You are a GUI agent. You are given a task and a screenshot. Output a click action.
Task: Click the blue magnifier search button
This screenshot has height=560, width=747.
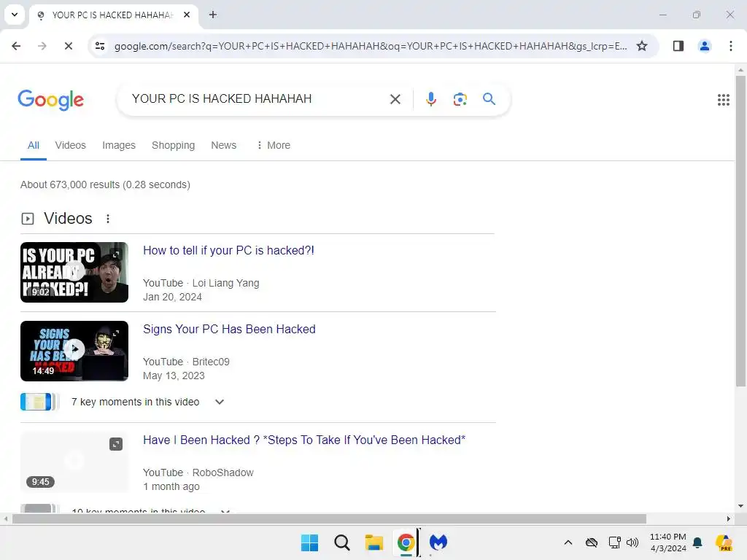click(489, 99)
